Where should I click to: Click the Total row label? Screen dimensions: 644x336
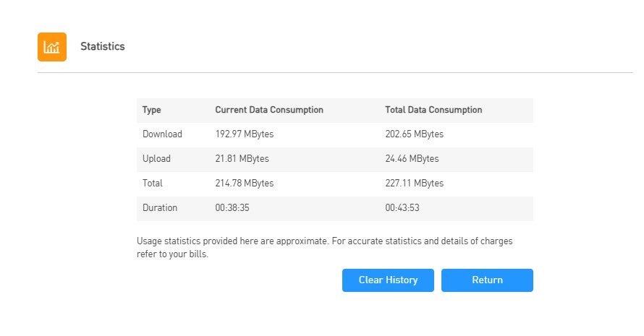[153, 184]
